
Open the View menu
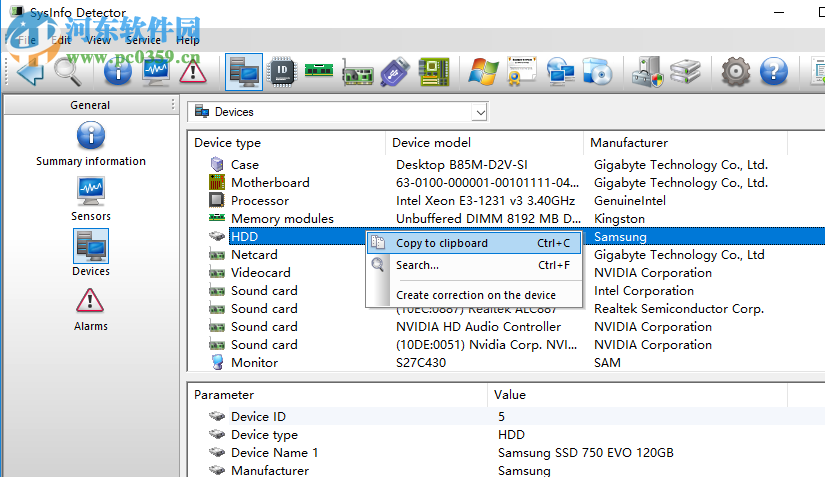pyautogui.click(x=98, y=40)
